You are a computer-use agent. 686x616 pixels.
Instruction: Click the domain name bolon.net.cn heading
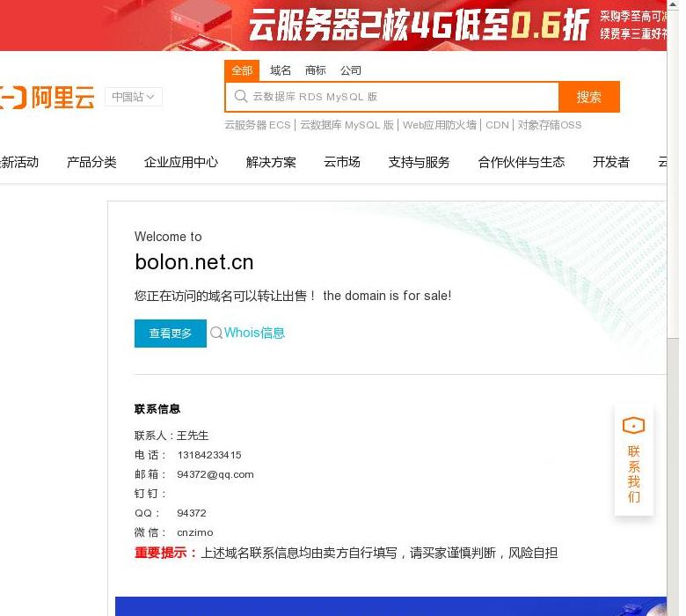(194, 263)
